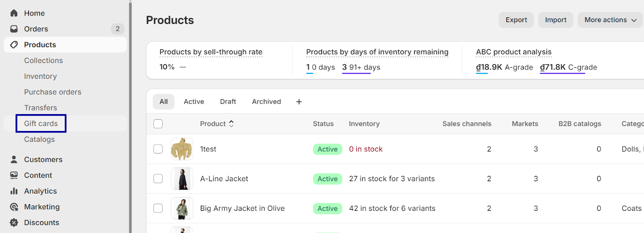Screen dimensions: 644x233
Task: Open the Draft tab
Action: [228, 102]
